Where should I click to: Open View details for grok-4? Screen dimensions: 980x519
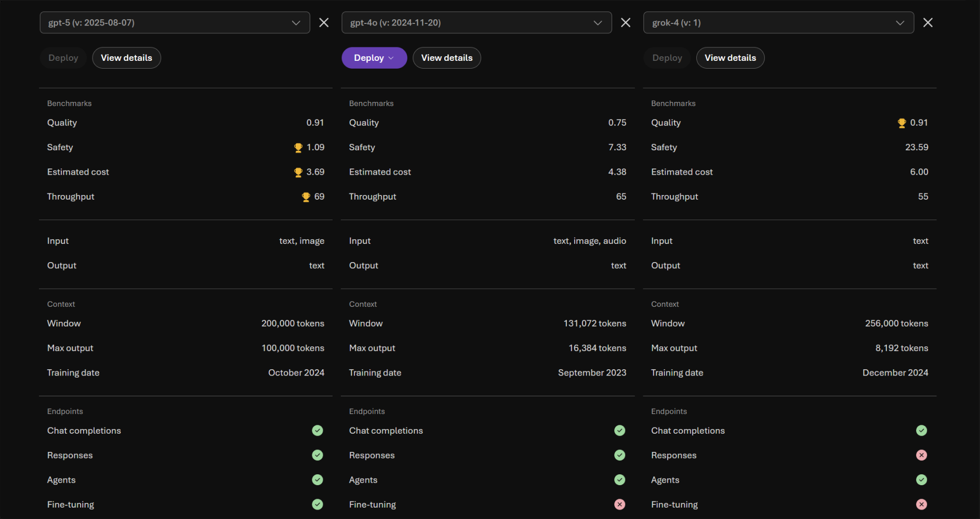pyautogui.click(x=730, y=58)
